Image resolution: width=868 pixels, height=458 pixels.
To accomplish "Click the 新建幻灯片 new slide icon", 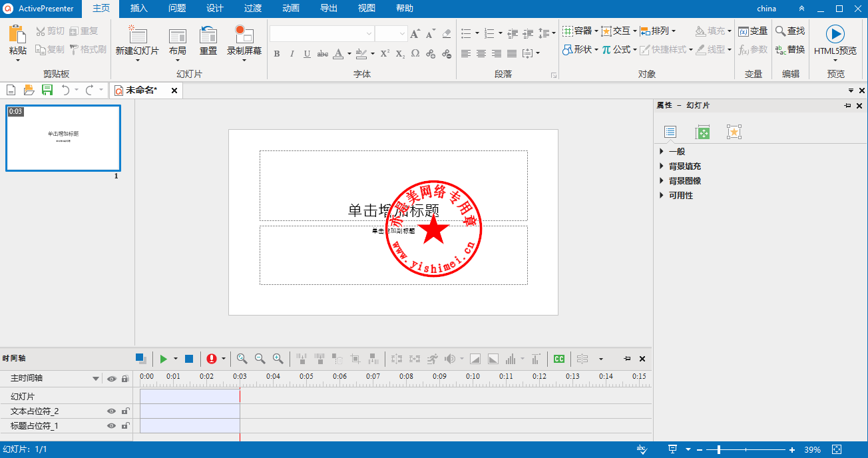I will click(x=137, y=35).
